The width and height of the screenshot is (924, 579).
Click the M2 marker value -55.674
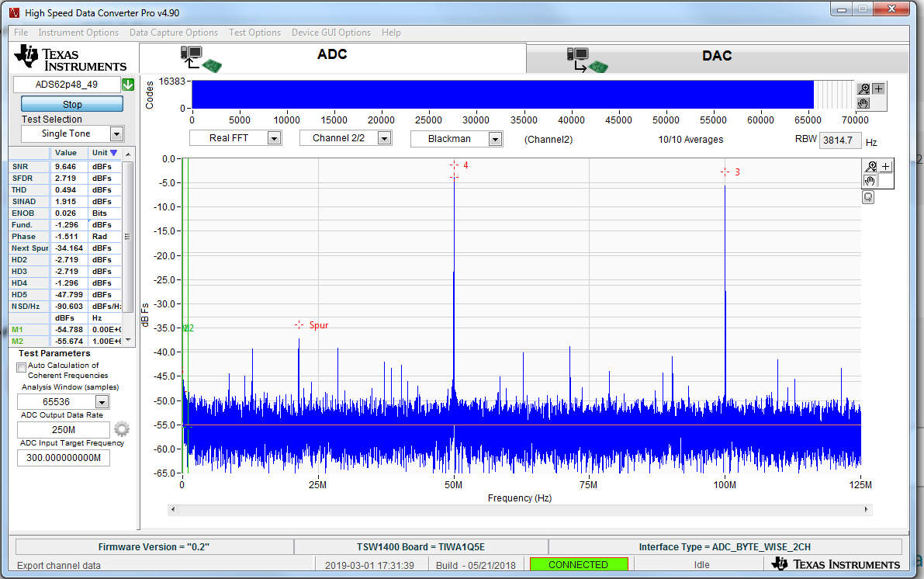(69, 342)
